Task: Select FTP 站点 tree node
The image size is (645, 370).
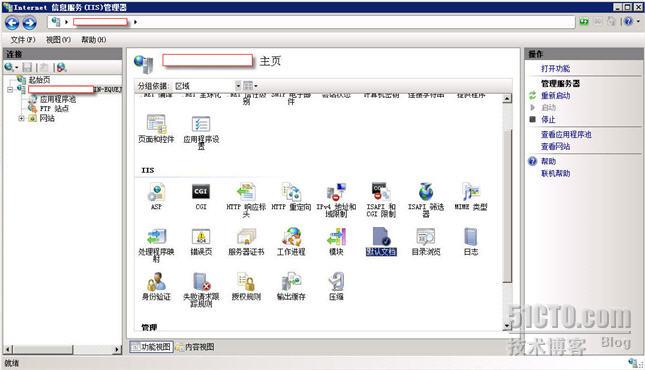Action: 54,109
